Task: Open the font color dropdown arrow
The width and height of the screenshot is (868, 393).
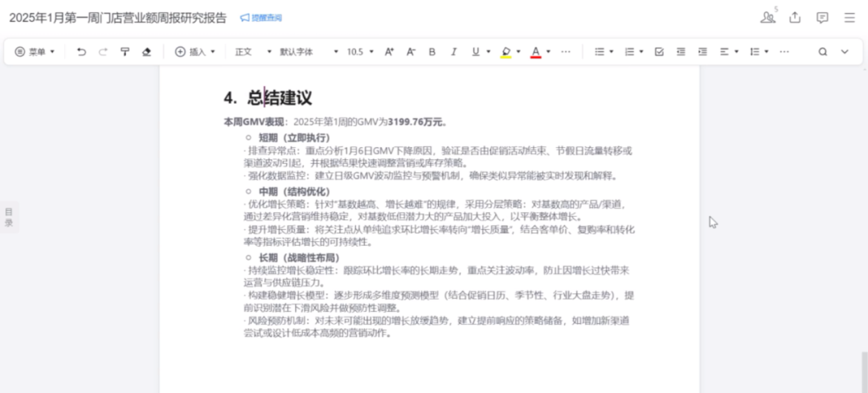Action: (549, 51)
